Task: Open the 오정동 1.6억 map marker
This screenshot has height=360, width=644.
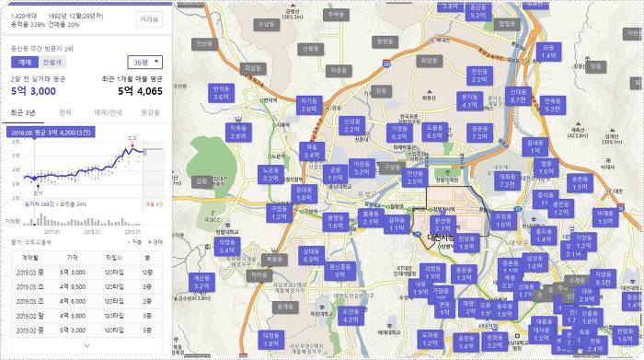Action: [503, 221]
